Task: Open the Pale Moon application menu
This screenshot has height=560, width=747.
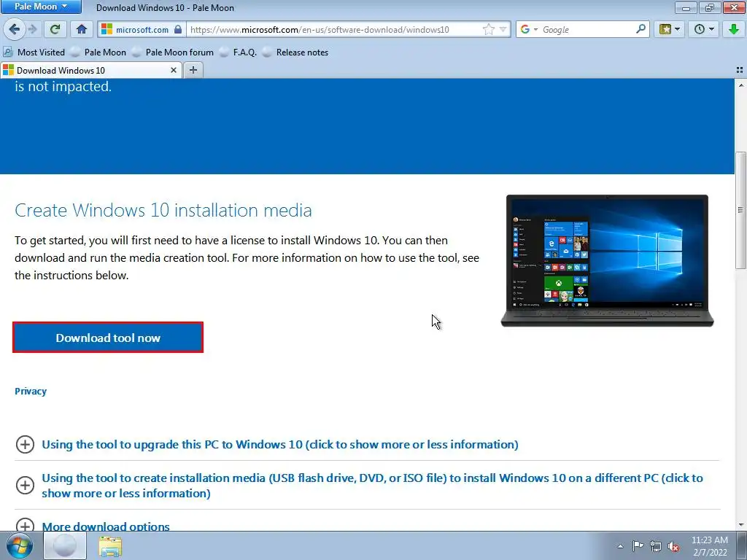Action: 41,7
